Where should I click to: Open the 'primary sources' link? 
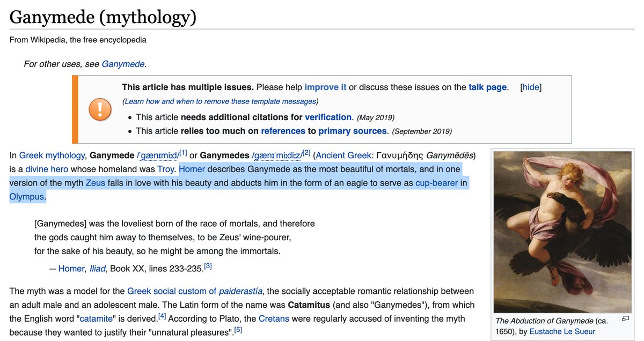click(x=353, y=131)
